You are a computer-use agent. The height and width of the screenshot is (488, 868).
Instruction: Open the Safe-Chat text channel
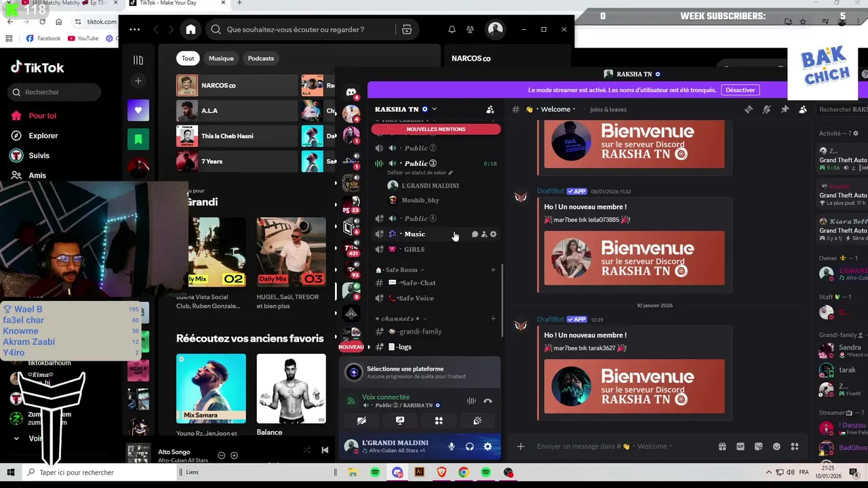418,283
